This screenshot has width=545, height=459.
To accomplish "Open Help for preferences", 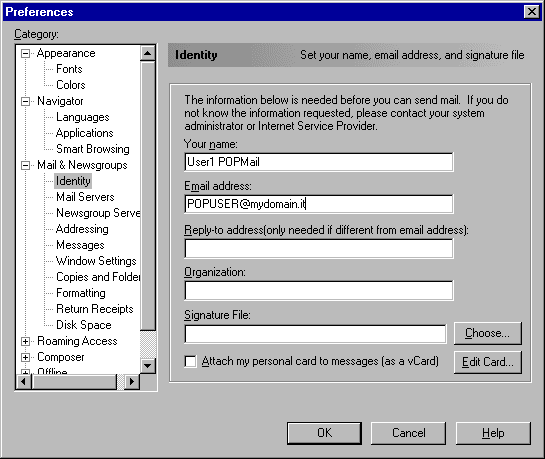I will click(493, 433).
